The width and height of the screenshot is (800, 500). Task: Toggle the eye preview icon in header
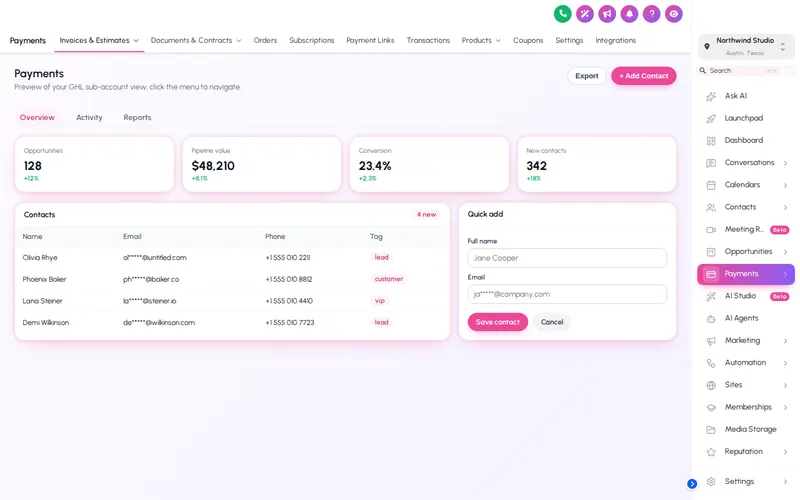(x=673, y=14)
